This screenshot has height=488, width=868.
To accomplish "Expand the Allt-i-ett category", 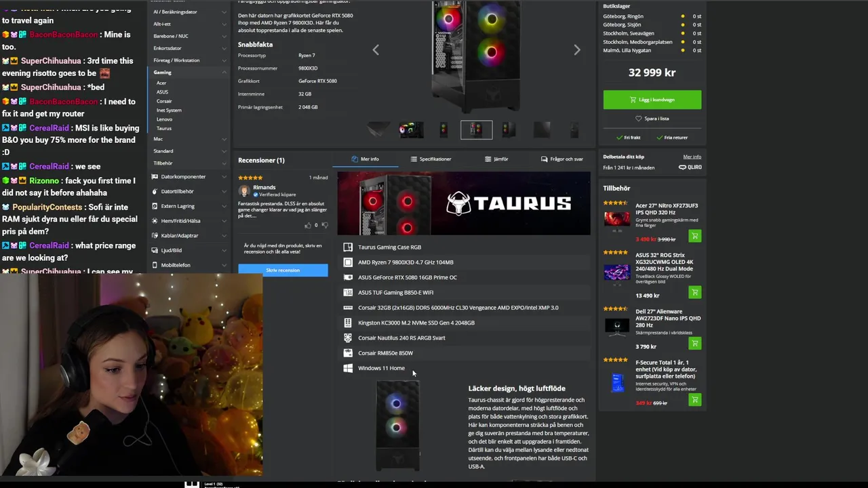I will [224, 24].
